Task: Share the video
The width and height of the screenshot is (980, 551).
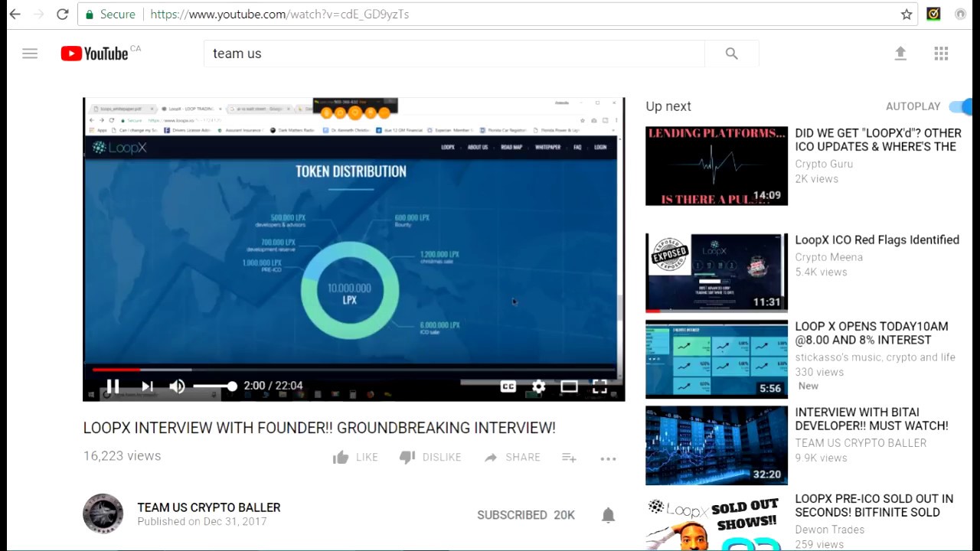Action: tap(512, 458)
